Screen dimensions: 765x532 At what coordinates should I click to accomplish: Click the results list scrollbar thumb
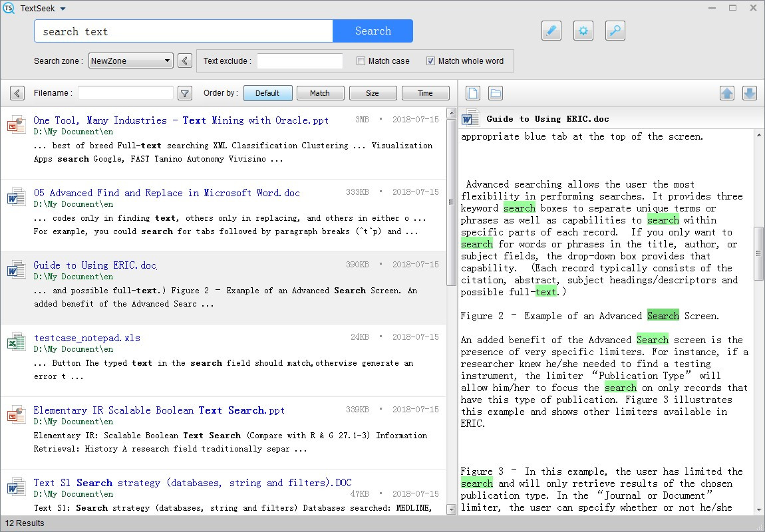coord(451,202)
